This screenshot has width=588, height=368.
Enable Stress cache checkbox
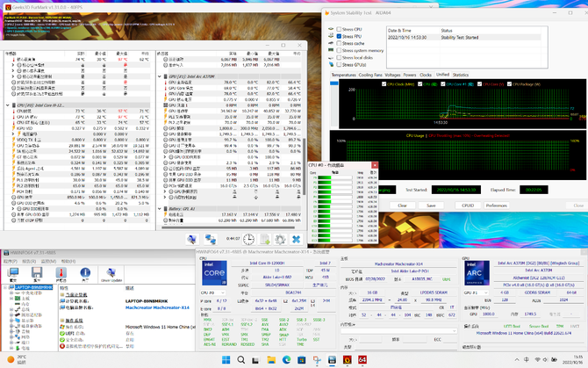point(339,44)
